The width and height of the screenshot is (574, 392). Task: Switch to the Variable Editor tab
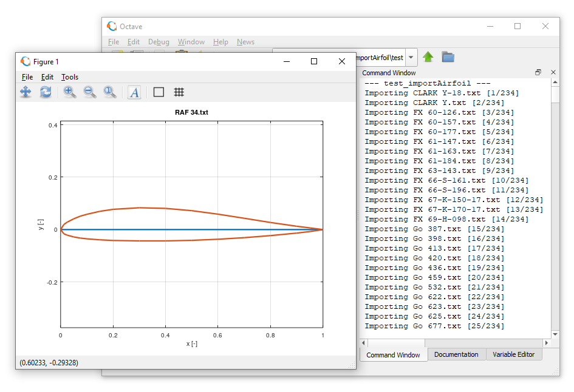click(514, 354)
